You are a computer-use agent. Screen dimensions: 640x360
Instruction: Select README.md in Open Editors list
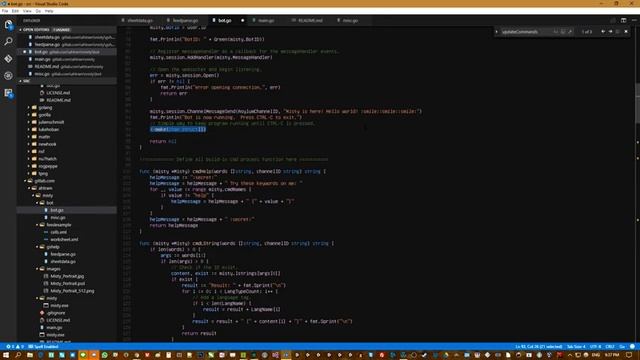point(67,67)
